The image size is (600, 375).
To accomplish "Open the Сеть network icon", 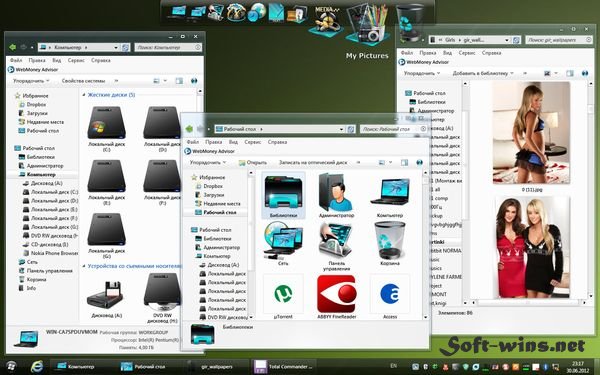I will (x=283, y=241).
